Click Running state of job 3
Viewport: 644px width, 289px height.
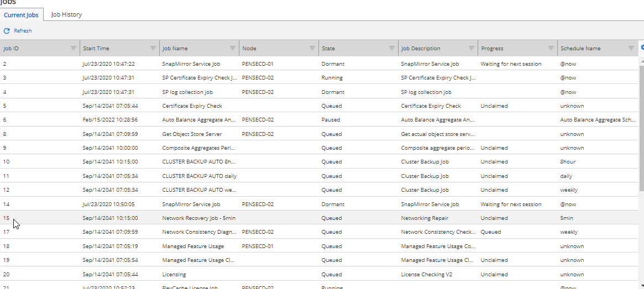[x=332, y=78]
